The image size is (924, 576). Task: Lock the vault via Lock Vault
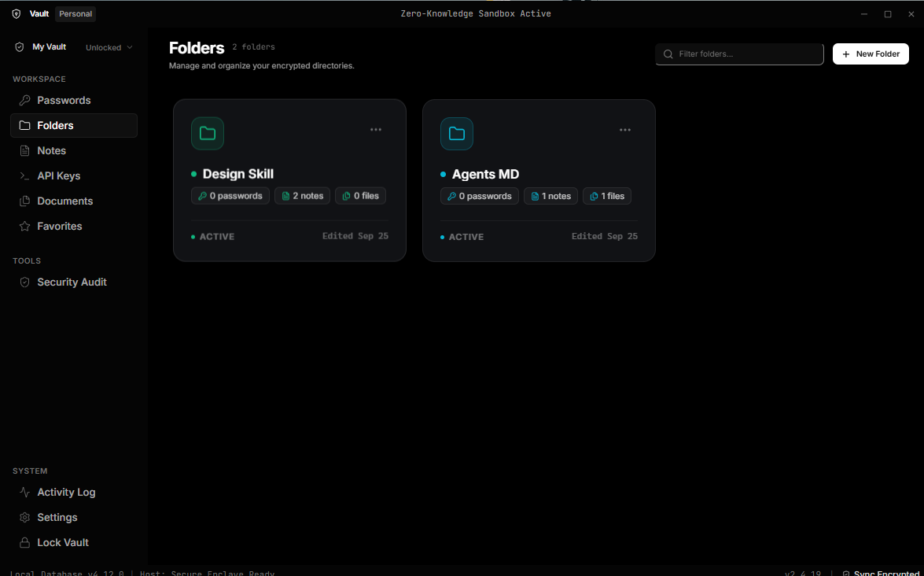pyautogui.click(x=74, y=542)
